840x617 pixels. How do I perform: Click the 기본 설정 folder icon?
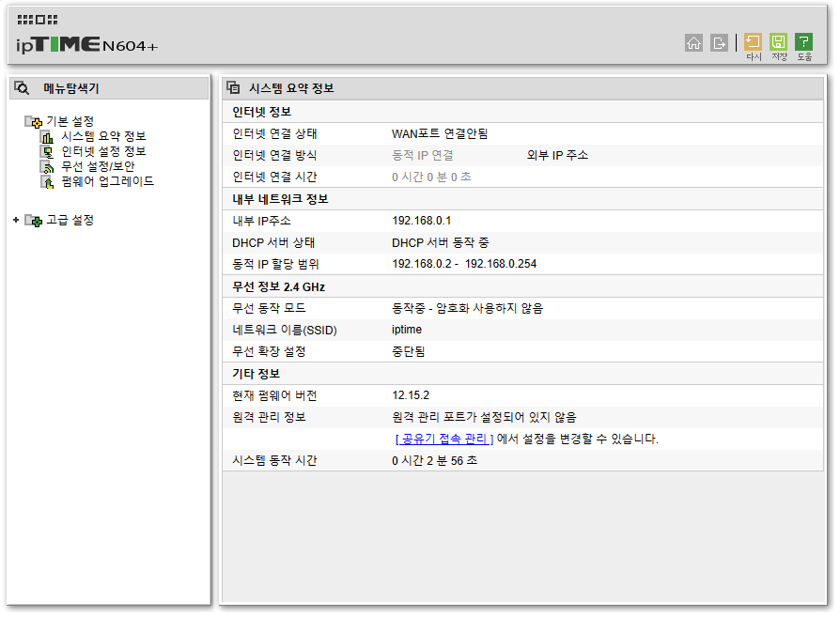pos(33,121)
